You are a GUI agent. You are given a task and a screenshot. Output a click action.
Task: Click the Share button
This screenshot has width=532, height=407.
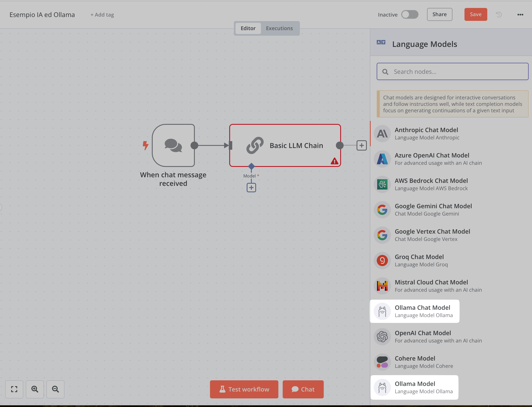click(x=440, y=15)
